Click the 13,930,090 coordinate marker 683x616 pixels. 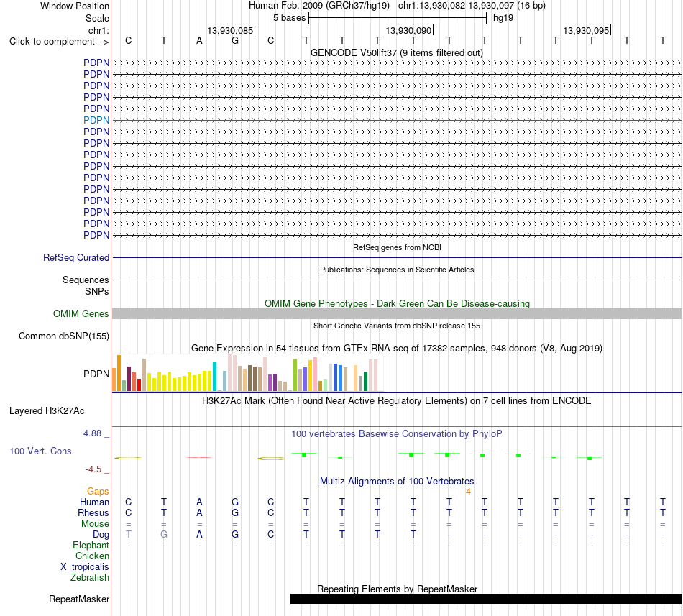(x=408, y=30)
